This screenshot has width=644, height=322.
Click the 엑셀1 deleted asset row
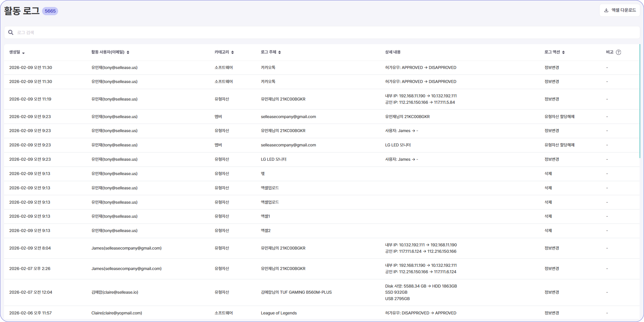[265, 216]
